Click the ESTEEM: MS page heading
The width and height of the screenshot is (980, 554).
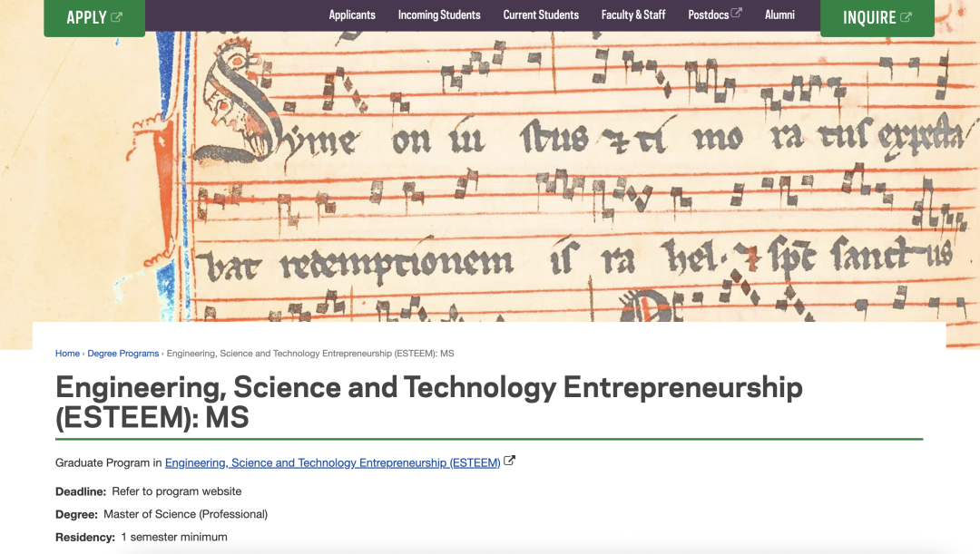point(428,403)
